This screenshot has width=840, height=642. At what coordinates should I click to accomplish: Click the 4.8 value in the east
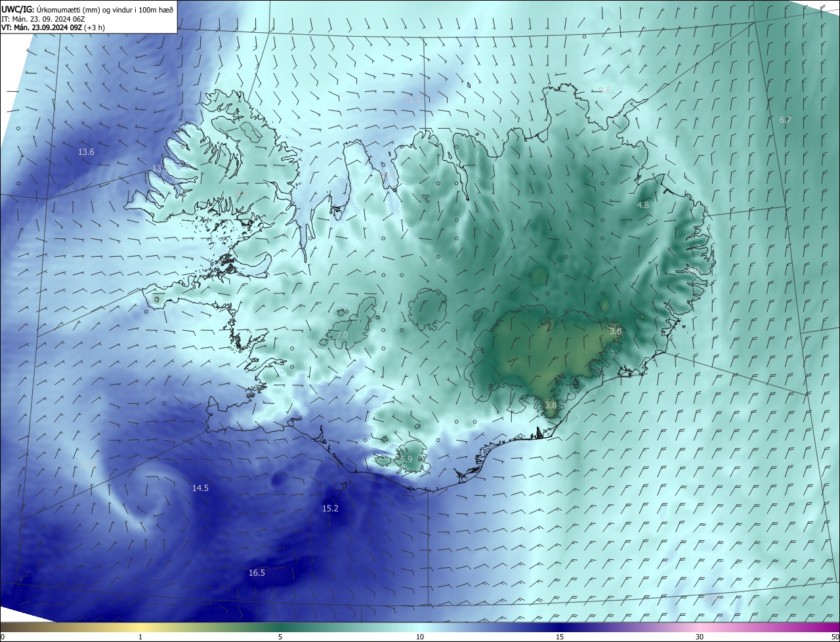pos(643,205)
